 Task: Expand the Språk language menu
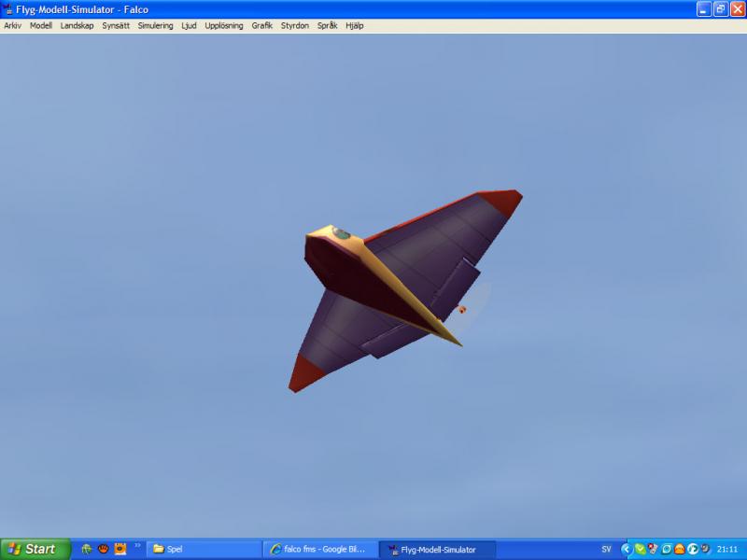point(328,26)
